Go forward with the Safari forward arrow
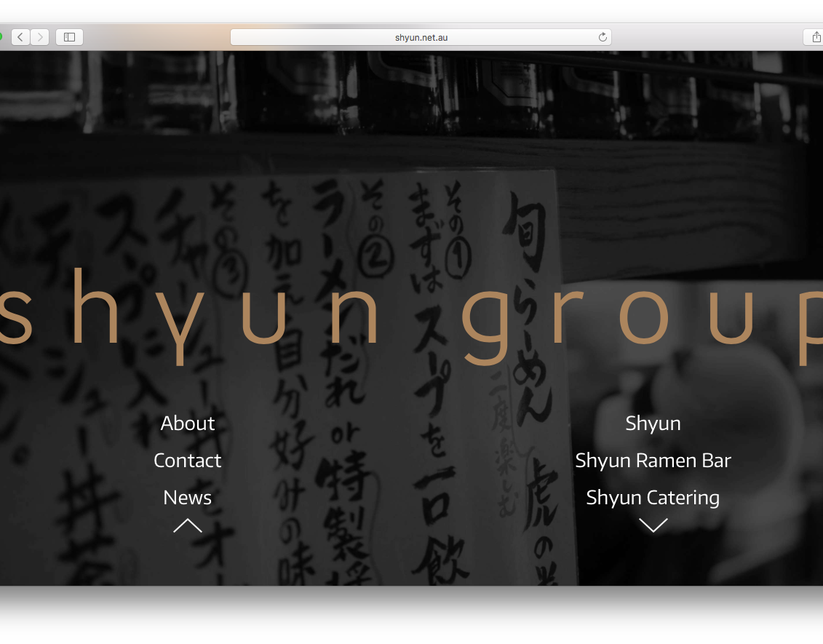This screenshot has height=644, width=823. [40, 37]
